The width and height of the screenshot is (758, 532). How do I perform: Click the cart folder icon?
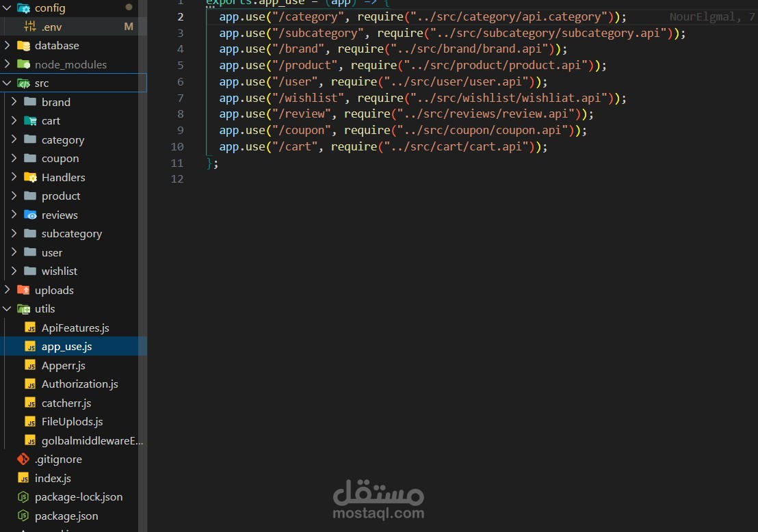(x=30, y=121)
